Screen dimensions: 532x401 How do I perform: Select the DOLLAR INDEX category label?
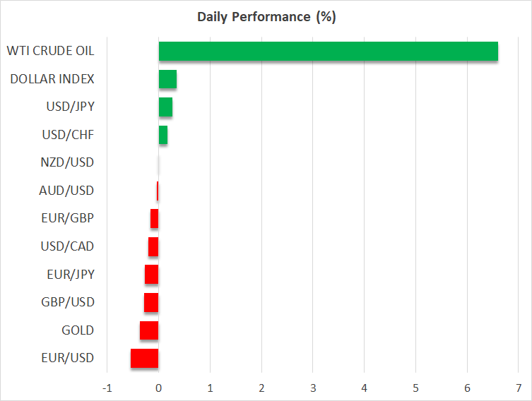(x=52, y=79)
